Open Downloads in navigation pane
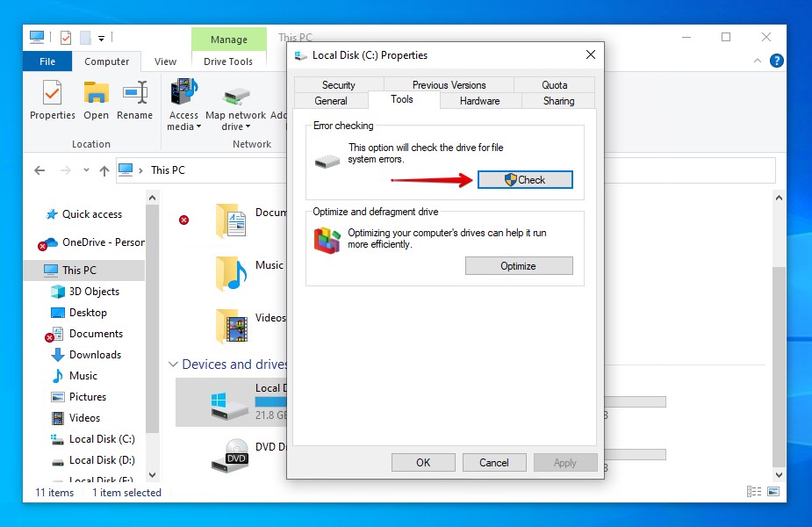The height and width of the screenshot is (527, 812). tap(86, 355)
